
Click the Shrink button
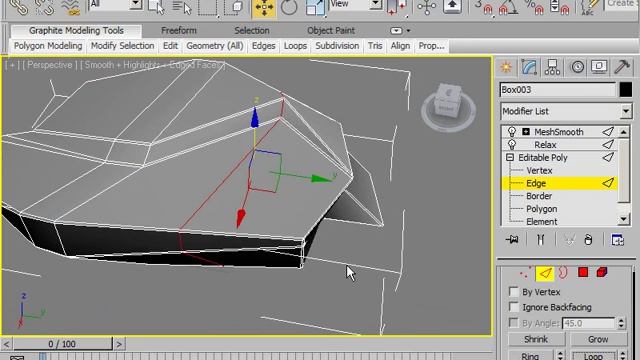pyautogui.click(x=536, y=339)
